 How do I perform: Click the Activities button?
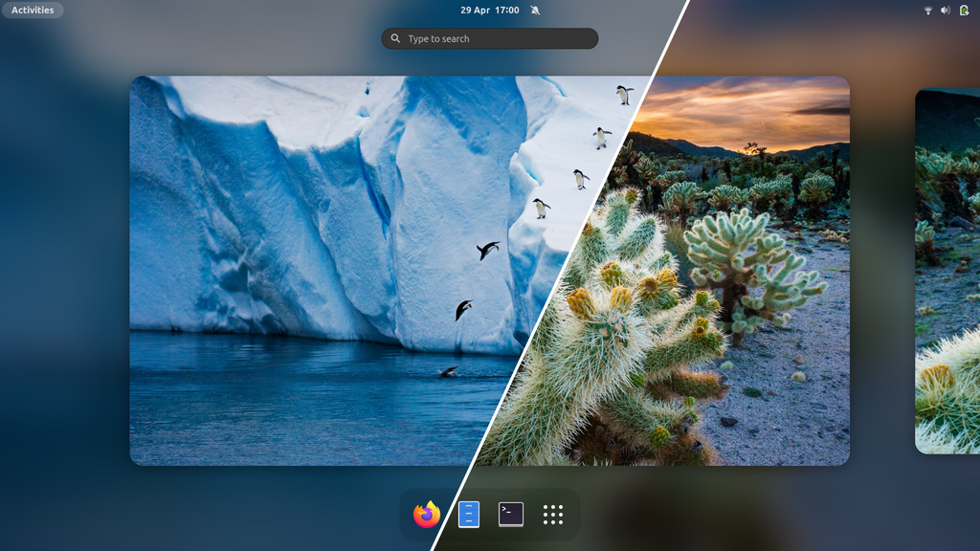coord(33,11)
